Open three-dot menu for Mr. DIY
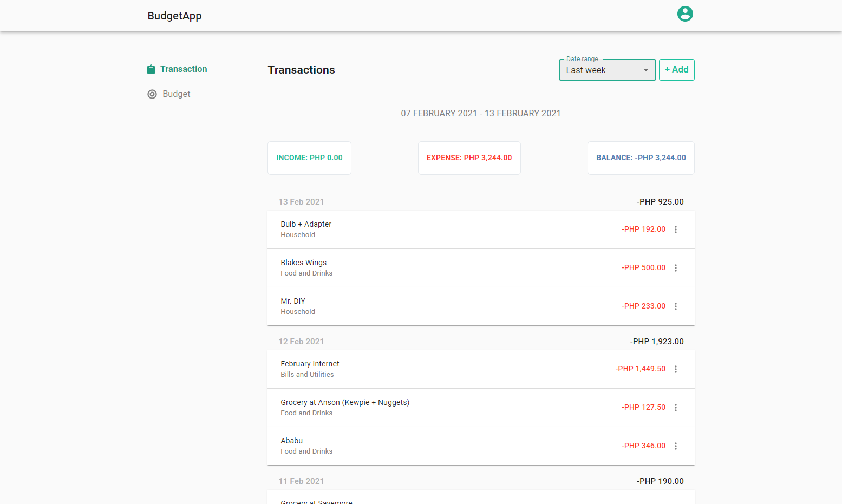 coord(675,306)
